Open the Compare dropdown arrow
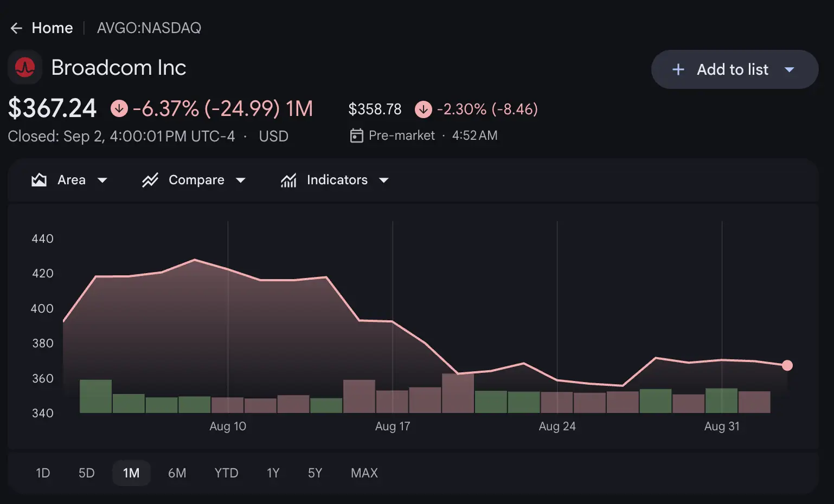 click(x=241, y=180)
